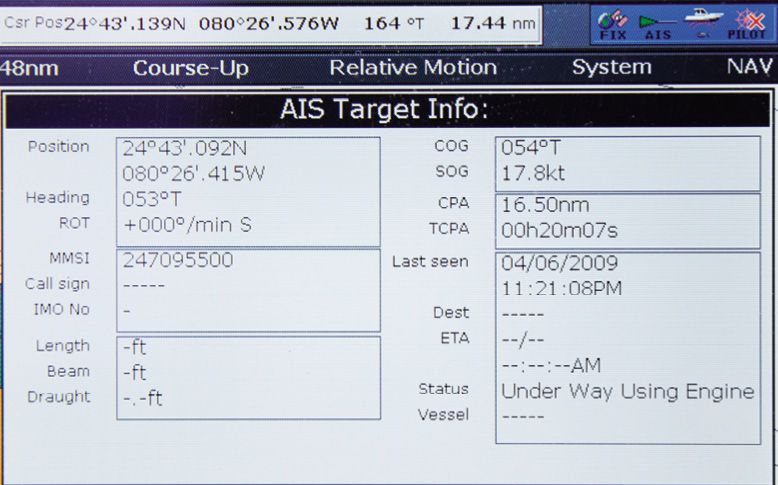Click the Heading 053°T value

[150, 199]
